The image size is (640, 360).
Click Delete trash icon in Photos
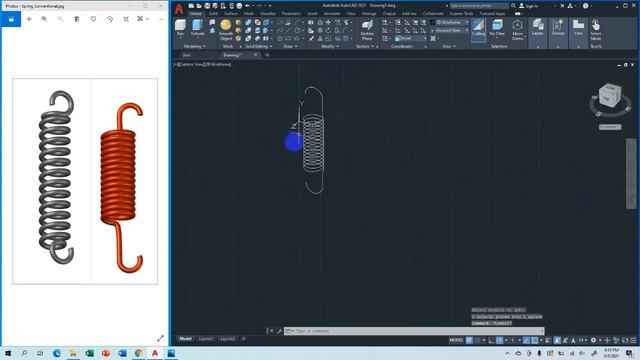(x=77, y=19)
